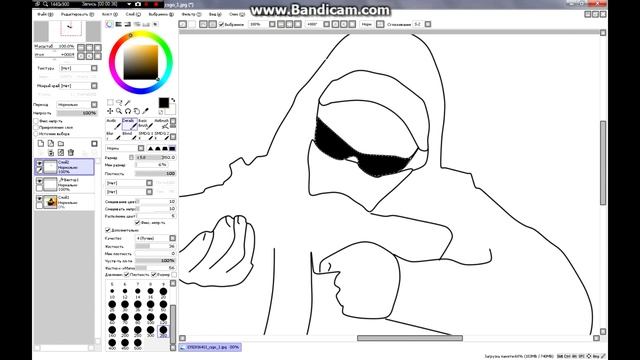Viewport: 640px width, 360px height.
Task: Open the Edit menu
Action: (x=77, y=14)
